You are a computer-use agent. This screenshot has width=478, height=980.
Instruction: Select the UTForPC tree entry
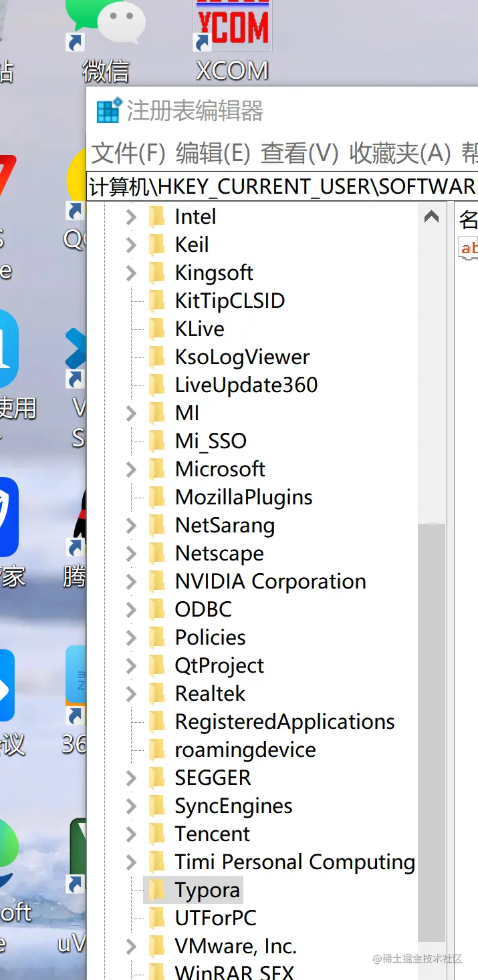[x=215, y=918]
